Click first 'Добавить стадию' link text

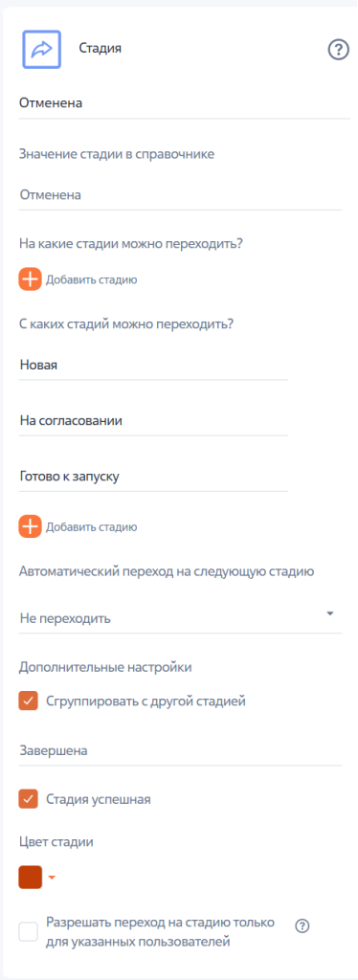(91, 280)
